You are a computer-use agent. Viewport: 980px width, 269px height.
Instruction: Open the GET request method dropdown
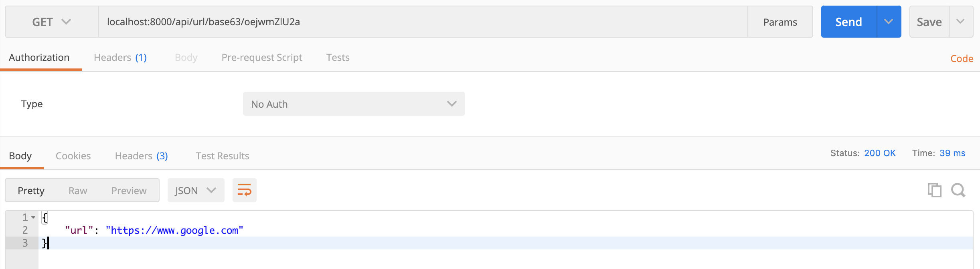pos(51,22)
